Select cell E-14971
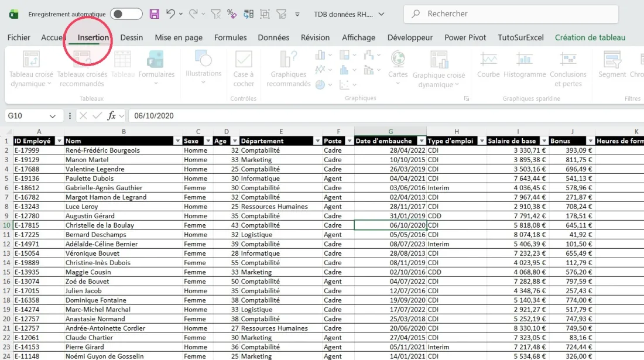The image size is (644, 360). tap(39, 244)
